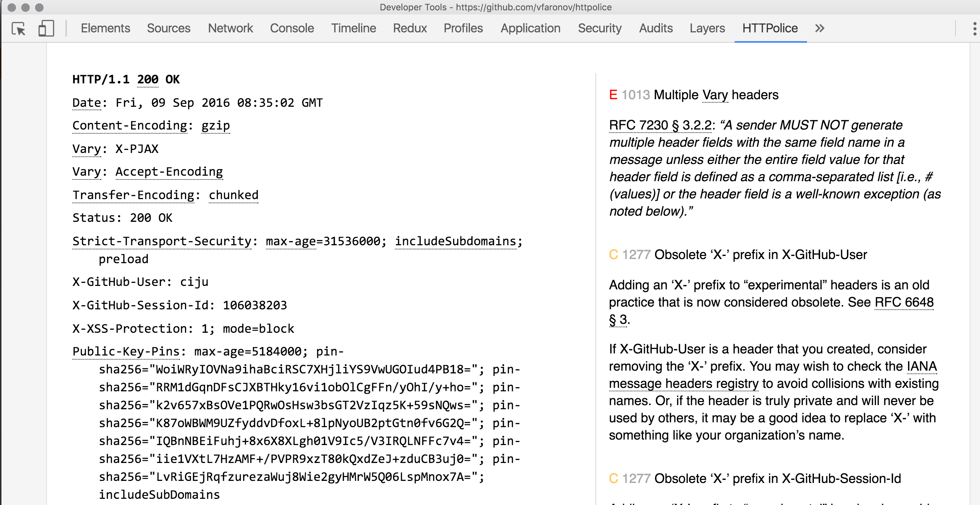Go to the Security tab

(x=600, y=28)
